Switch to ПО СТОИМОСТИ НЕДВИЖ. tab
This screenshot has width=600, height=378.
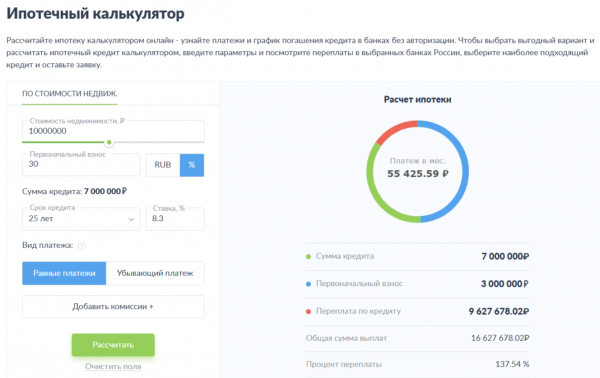(69, 94)
